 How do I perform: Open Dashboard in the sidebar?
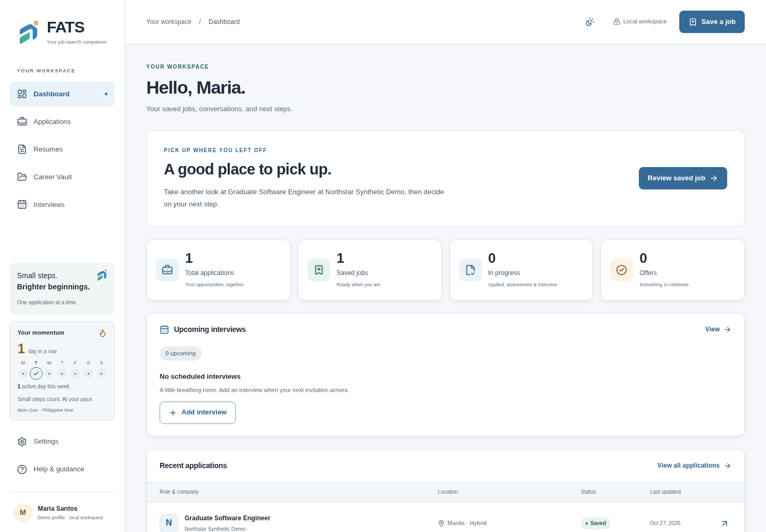click(x=62, y=94)
